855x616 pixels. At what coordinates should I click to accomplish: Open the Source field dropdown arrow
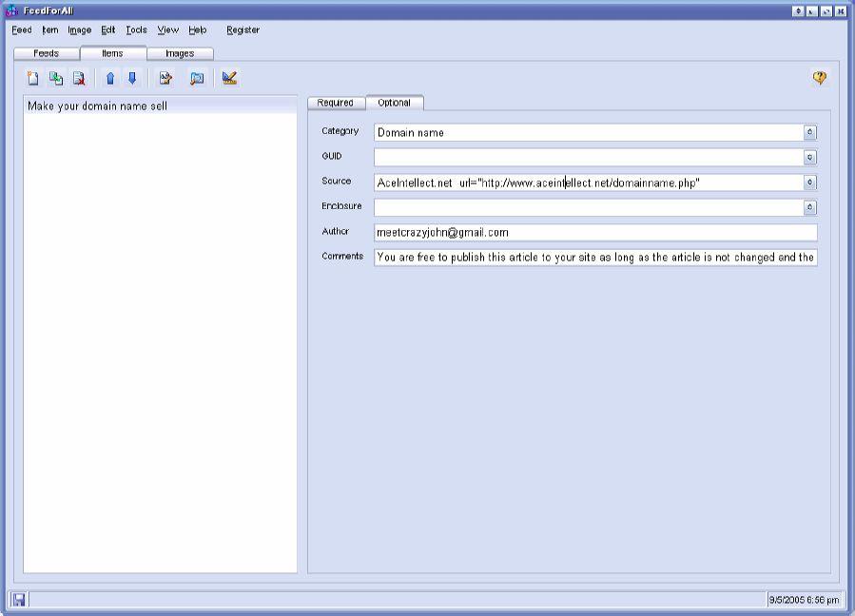(x=809, y=183)
